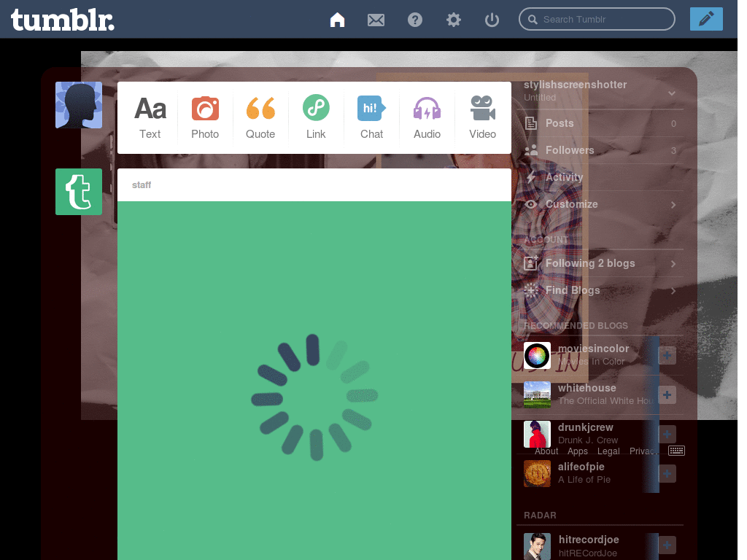Click the Followers people icon
747x560 pixels.
pyautogui.click(x=531, y=150)
